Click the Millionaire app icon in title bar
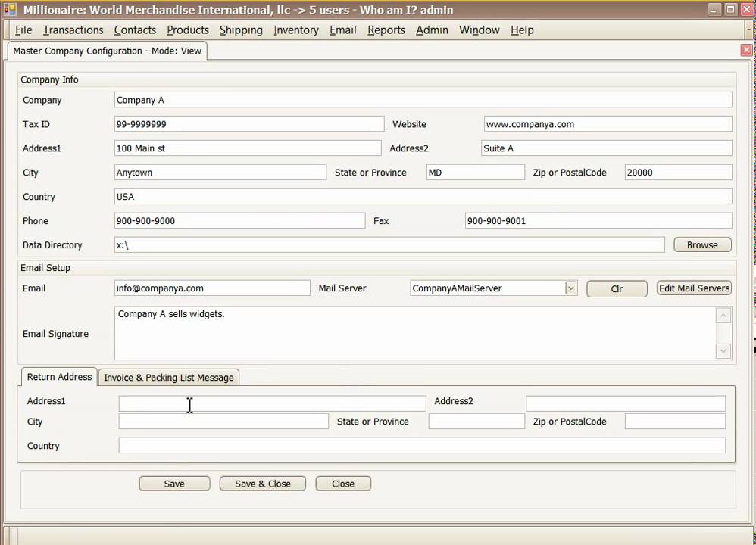 [x=10, y=9]
